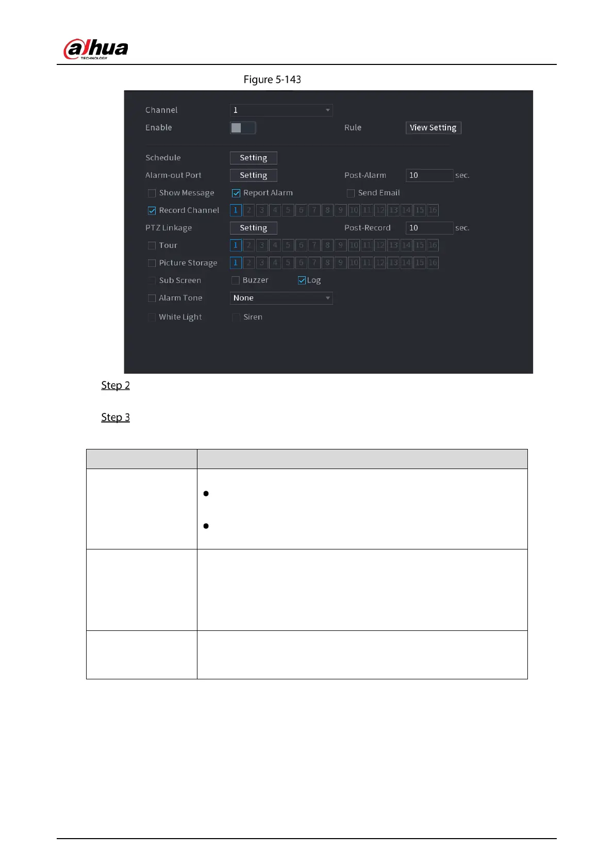Open the Channel dropdown showing 1
Screen dimensions: 614x868
(x=281, y=110)
